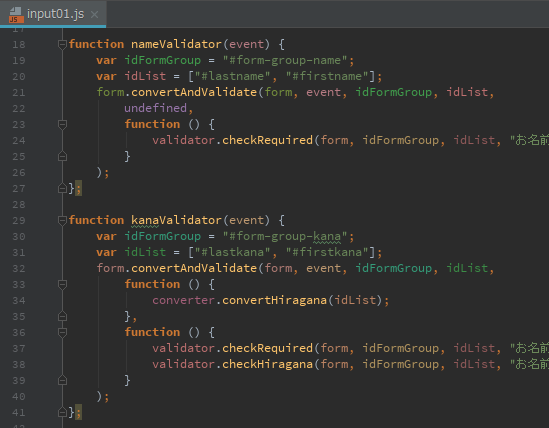549x428 pixels.
Task: Collapse the kanaValidator function fold at line 29
Action: click(62, 220)
